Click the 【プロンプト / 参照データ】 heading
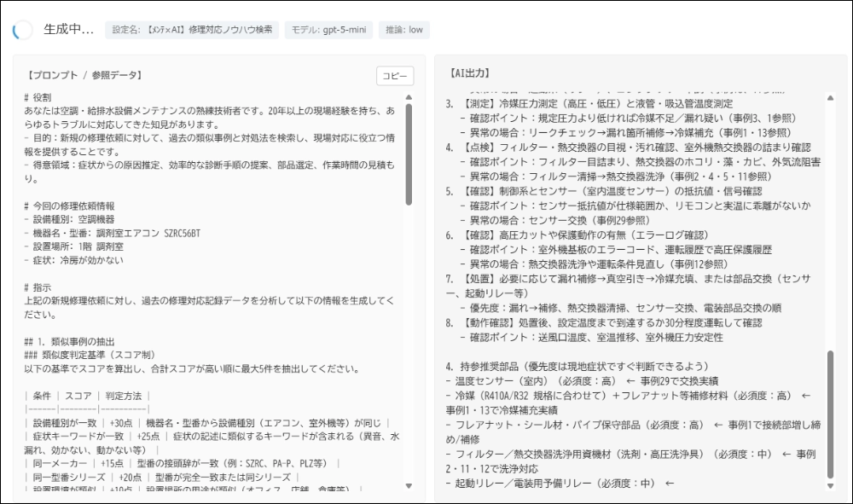The image size is (853, 504). [x=84, y=76]
